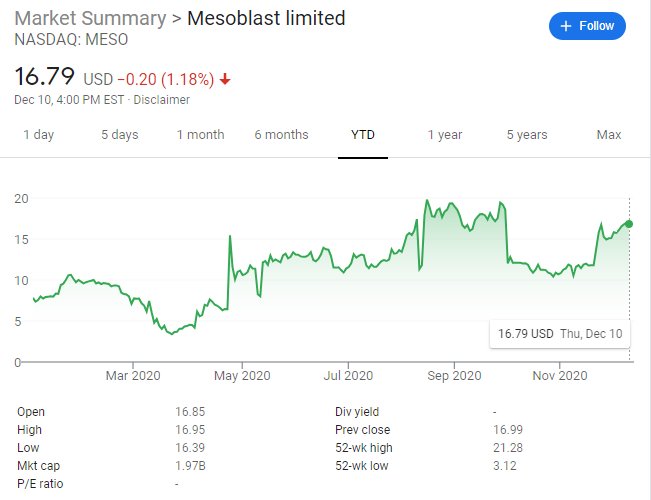Screen dimensions: 651x500
Task: Select the 1 month range tab
Action: (201, 135)
